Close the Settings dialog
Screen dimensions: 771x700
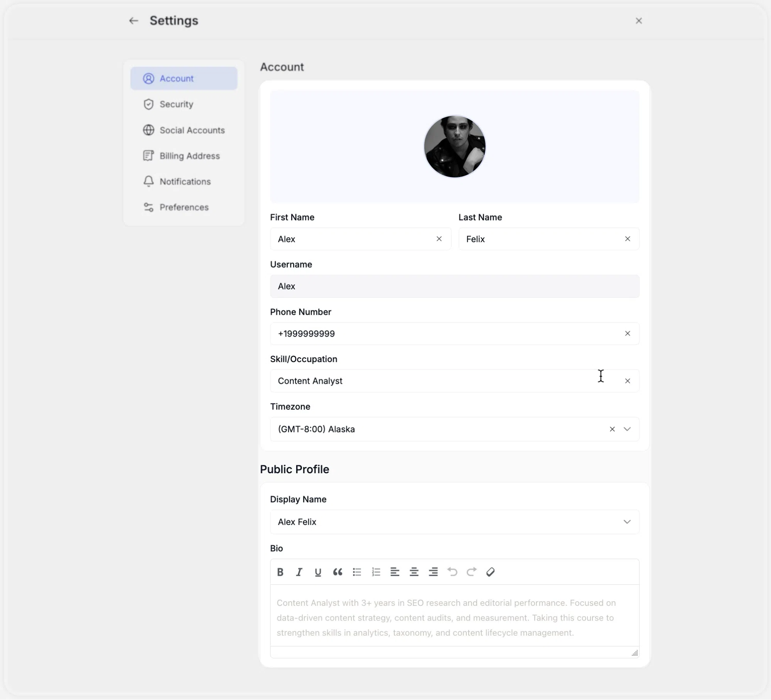click(639, 21)
